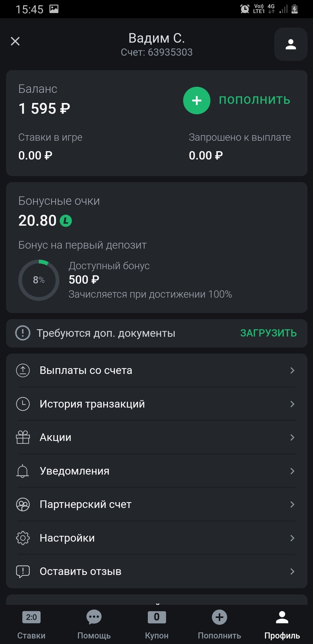Tap the withdrawal upload arrow icon
Viewport: 313px width, 644px height.
coord(23,370)
